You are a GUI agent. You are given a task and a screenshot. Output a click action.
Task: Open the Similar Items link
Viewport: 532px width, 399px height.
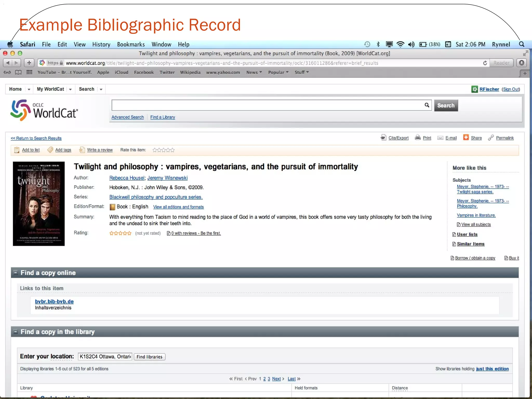click(x=471, y=244)
